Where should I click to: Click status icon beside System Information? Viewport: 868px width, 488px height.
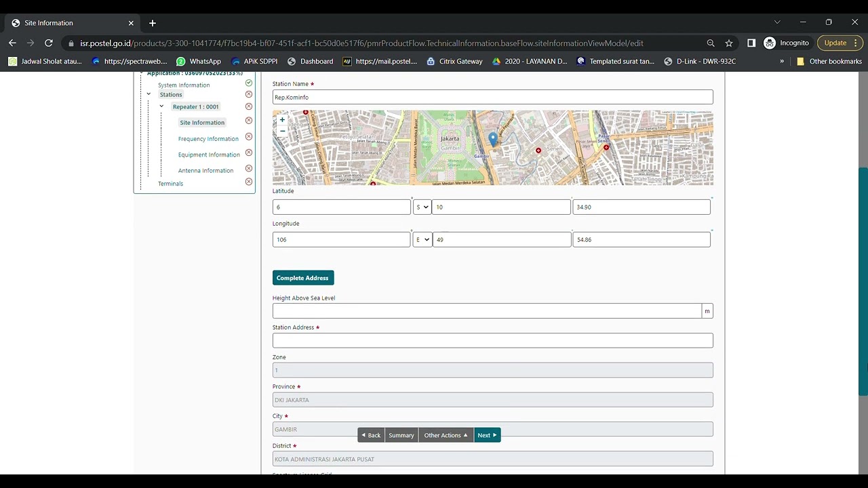coord(249,83)
